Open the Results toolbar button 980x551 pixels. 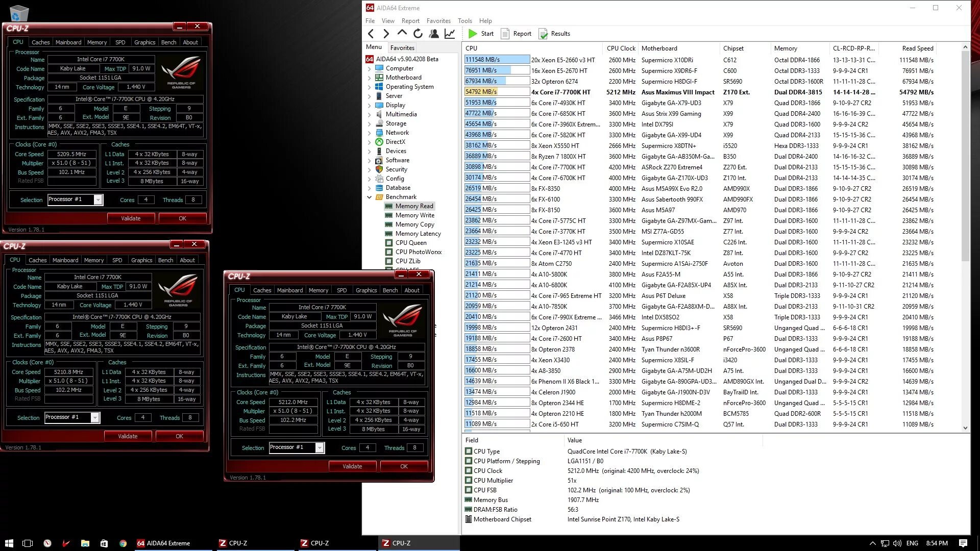tap(555, 34)
